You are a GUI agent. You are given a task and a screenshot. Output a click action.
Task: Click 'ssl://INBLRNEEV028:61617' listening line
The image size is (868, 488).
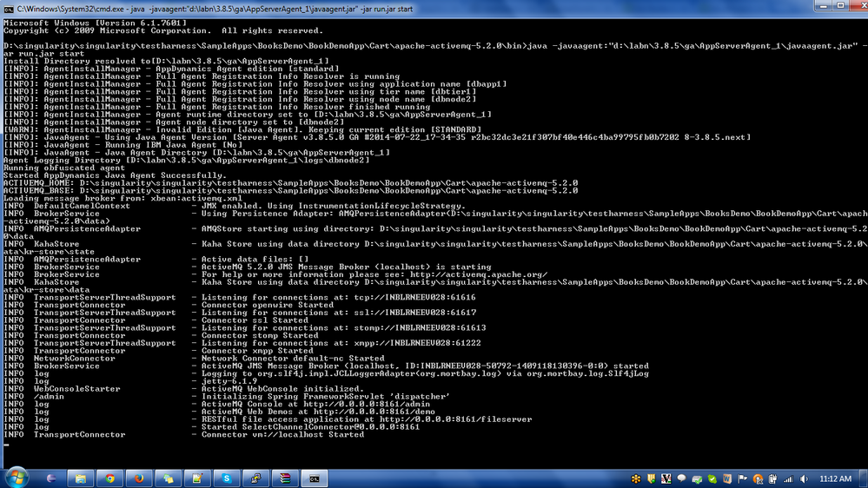coord(240,313)
